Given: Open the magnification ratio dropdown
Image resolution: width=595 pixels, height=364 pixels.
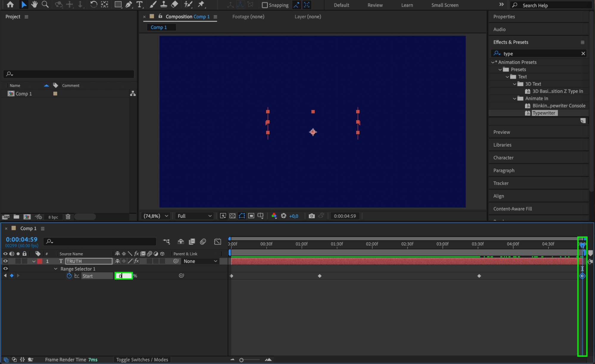Looking at the screenshot, I should pos(155,216).
